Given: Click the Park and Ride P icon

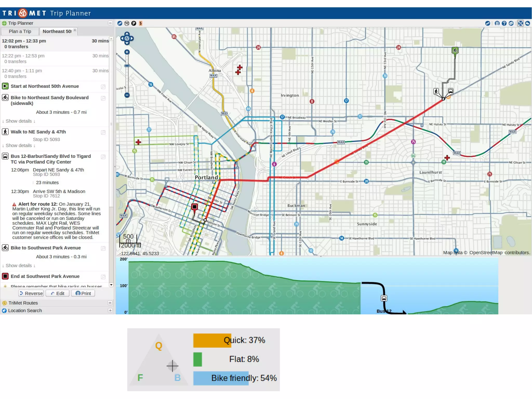Looking at the screenshot, I should 134,23.
